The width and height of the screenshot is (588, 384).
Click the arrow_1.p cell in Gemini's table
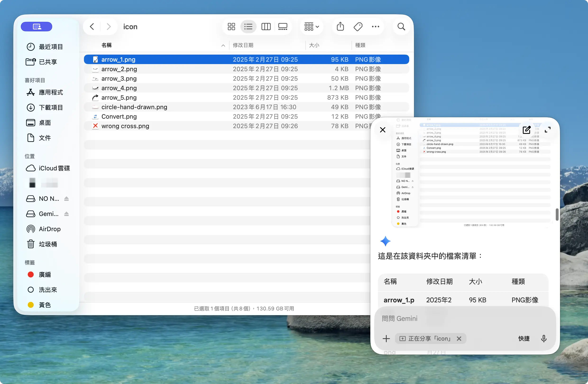point(399,300)
